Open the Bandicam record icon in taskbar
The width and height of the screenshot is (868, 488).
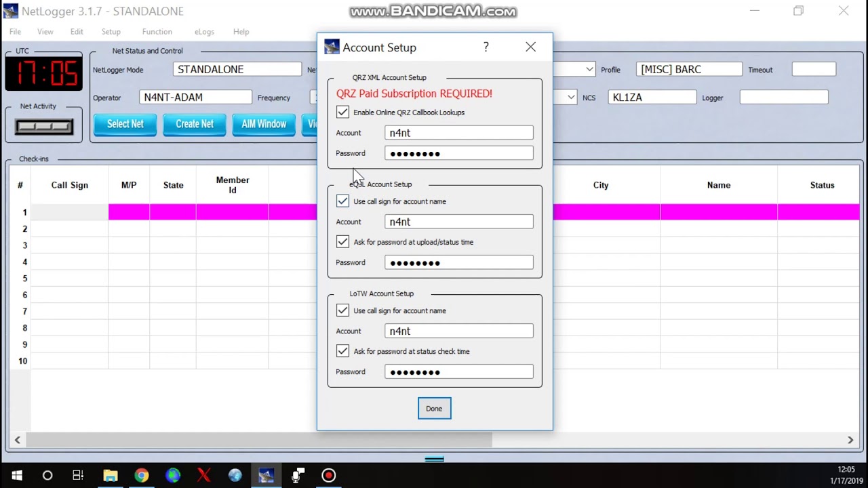328,476
